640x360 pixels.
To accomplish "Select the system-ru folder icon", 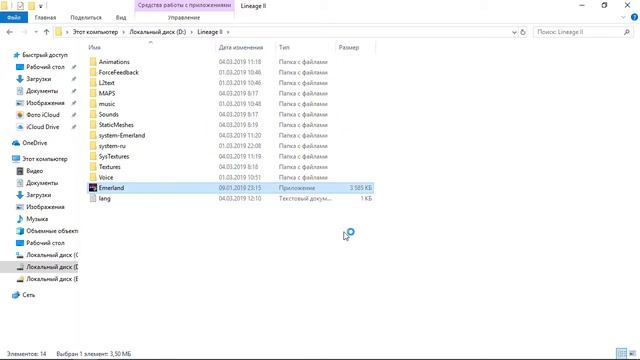I will point(93,146).
